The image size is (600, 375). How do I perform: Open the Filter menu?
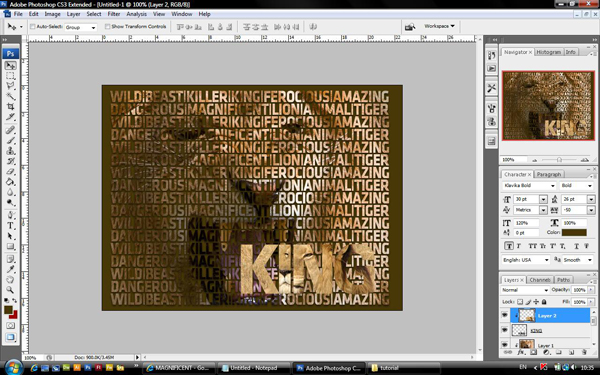(x=114, y=14)
